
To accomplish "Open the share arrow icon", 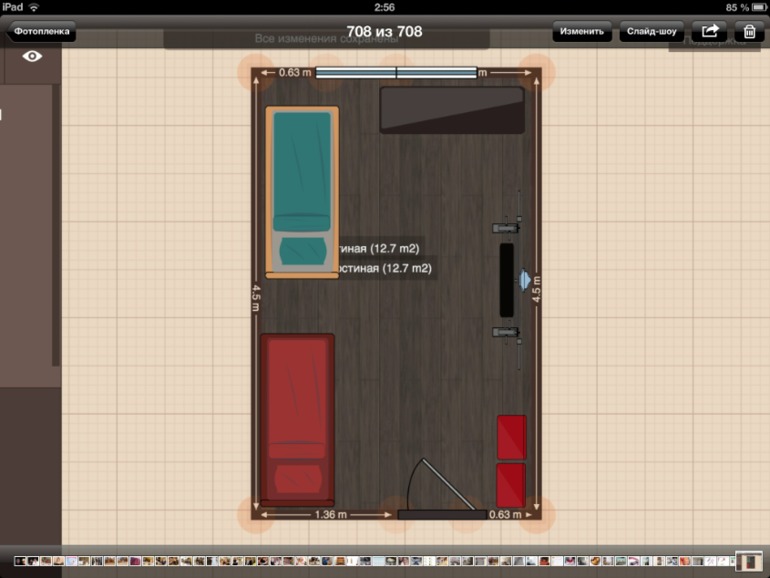I will coord(709,32).
